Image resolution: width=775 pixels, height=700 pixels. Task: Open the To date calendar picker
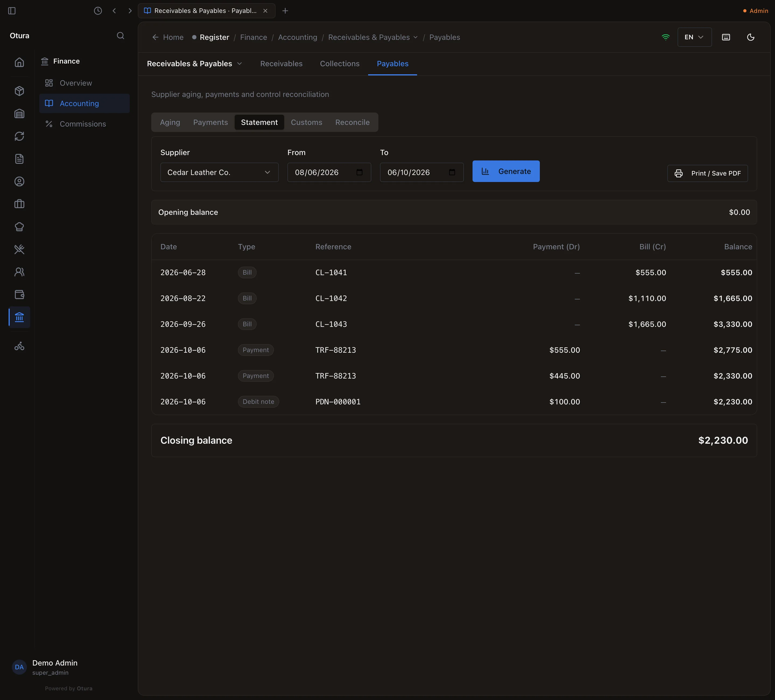pyautogui.click(x=452, y=172)
